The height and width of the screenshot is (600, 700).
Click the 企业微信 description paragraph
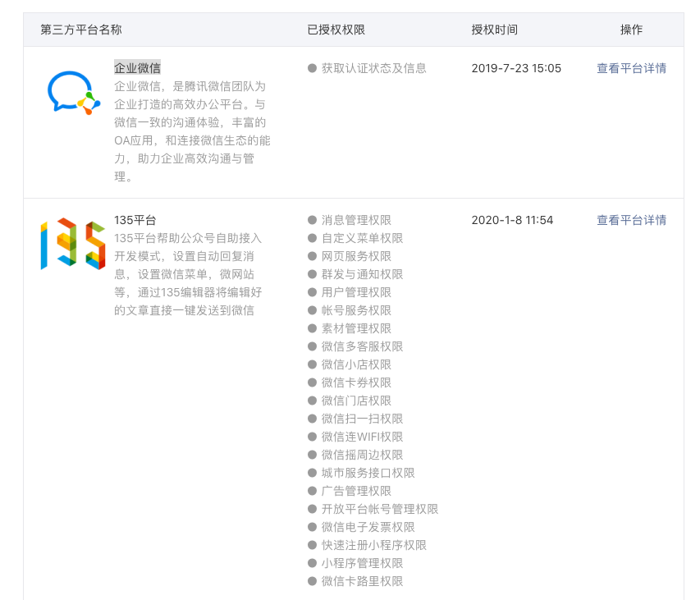pos(192,131)
